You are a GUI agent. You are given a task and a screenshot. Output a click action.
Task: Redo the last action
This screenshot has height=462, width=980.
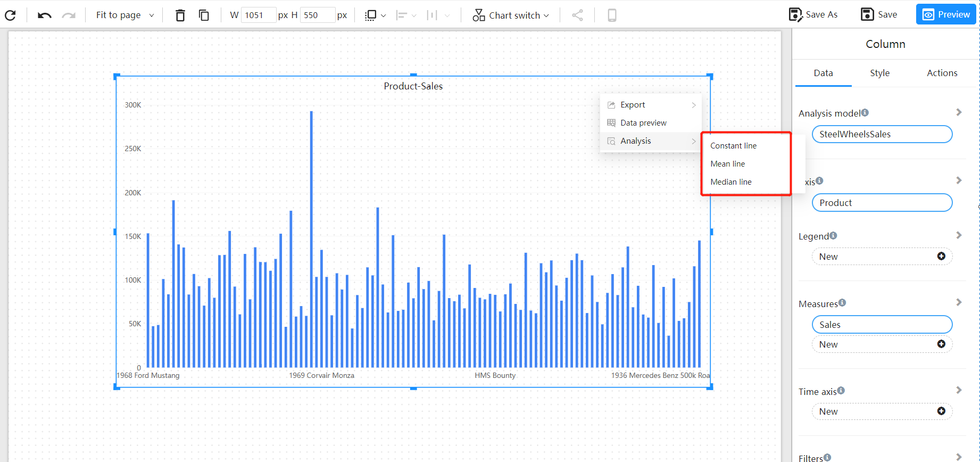pyautogui.click(x=69, y=15)
